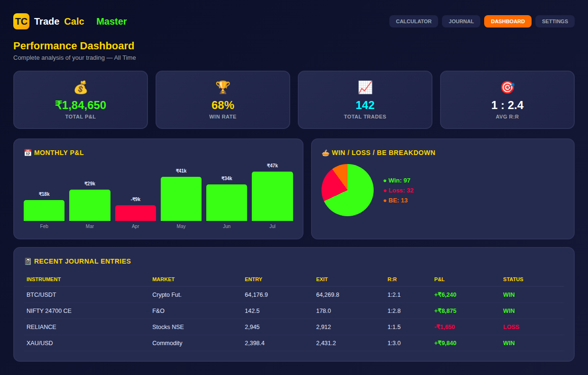Click the red Apr loss bar
Viewport: 588px width, 375px height.
click(x=136, y=213)
